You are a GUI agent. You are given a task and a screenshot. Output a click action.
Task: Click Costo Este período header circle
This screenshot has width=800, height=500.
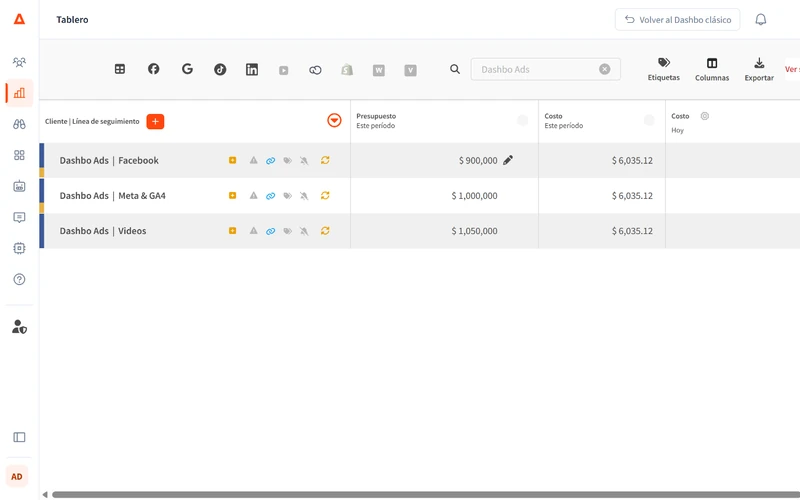tap(649, 120)
